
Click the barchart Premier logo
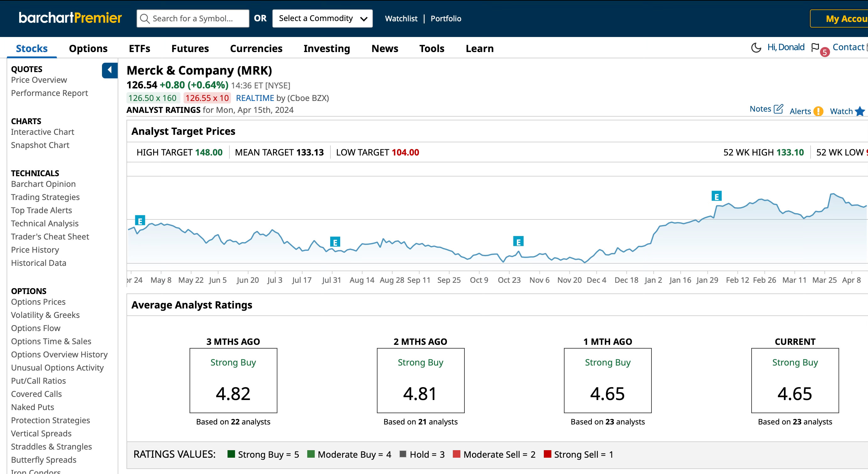(x=70, y=18)
